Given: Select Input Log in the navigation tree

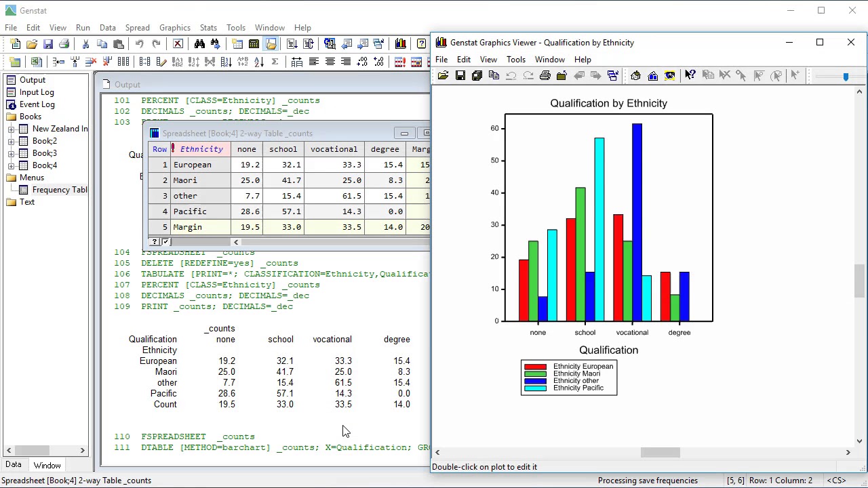Looking at the screenshot, I should 37,92.
